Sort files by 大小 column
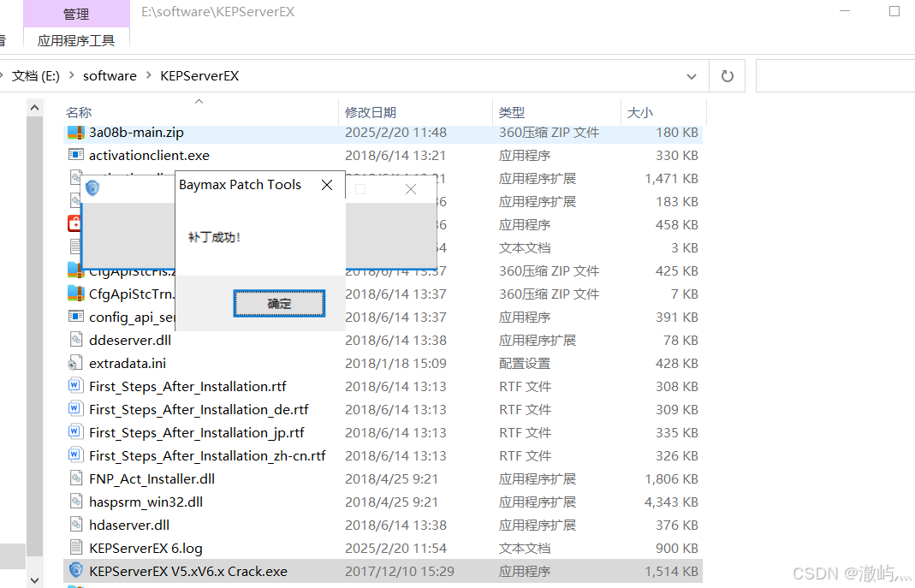 pyautogui.click(x=640, y=112)
